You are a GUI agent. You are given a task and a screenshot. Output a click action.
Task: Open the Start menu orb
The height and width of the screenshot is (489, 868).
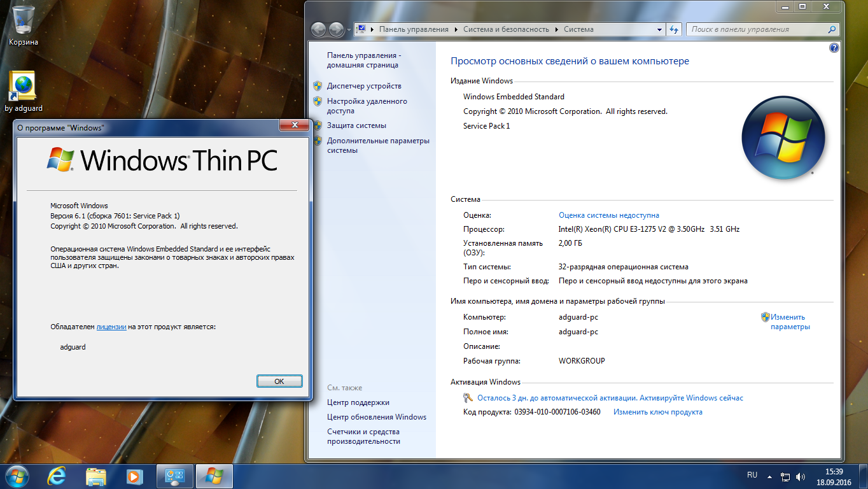point(17,476)
